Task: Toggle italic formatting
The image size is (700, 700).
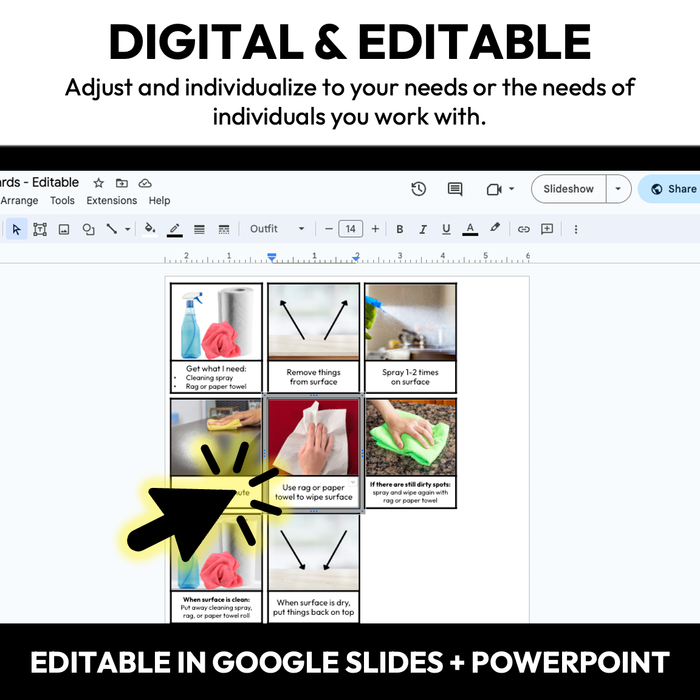Action: point(423,229)
